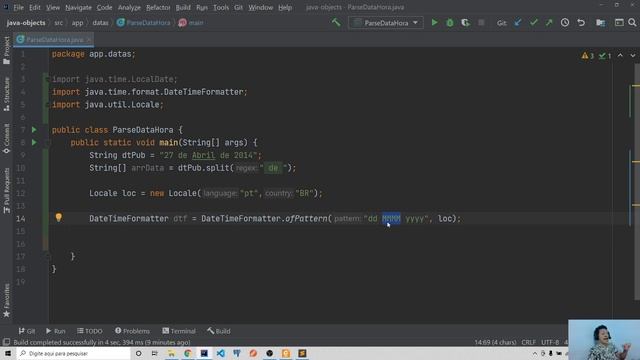Open Git history with the clock icon
The image size is (640, 360).
[x=565, y=23]
